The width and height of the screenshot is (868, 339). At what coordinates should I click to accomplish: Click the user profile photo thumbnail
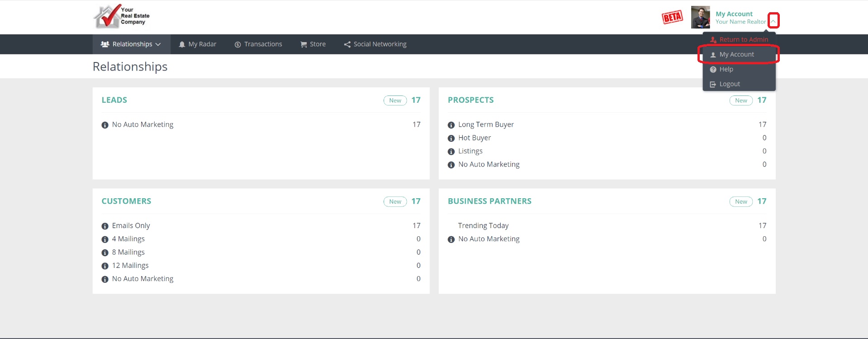[x=700, y=18]
